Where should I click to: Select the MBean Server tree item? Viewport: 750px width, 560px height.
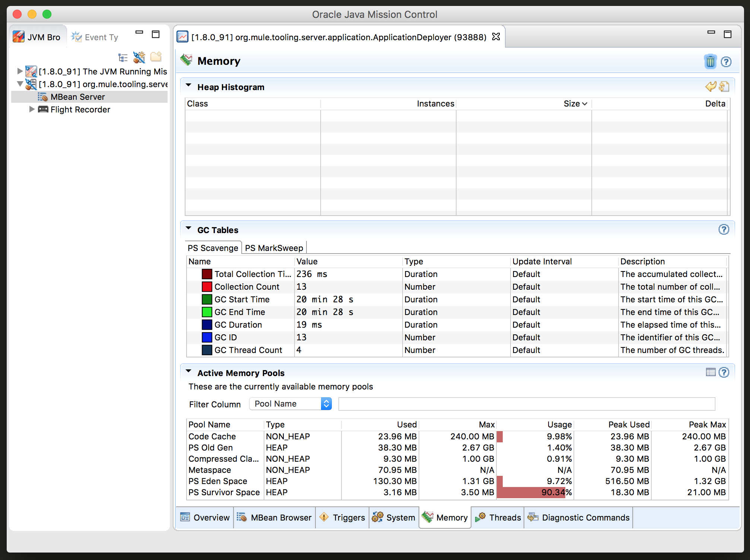89,97
